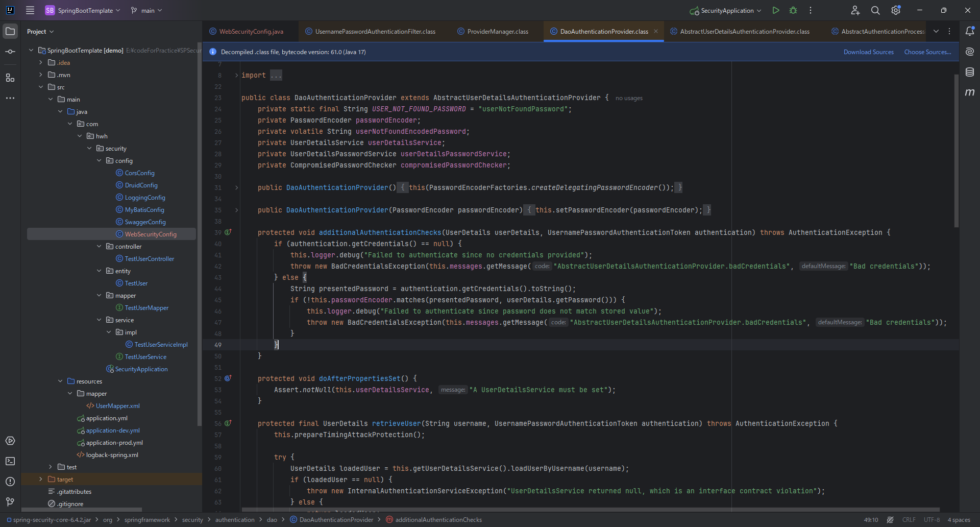This screenshot has width=980, height=527.
Task: Open more run actions menu
Action: click(x=811, y=10)
